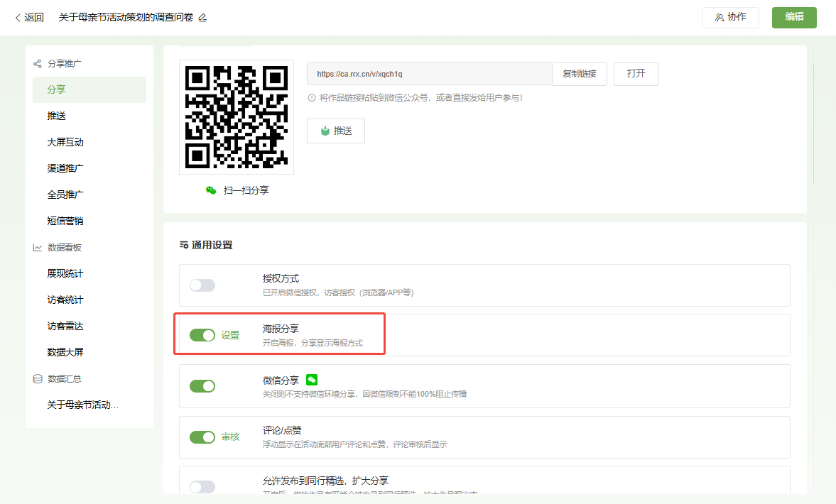Click the 推送 button under the link
This screenshot has width=836, height=504.
coord(336,131)
